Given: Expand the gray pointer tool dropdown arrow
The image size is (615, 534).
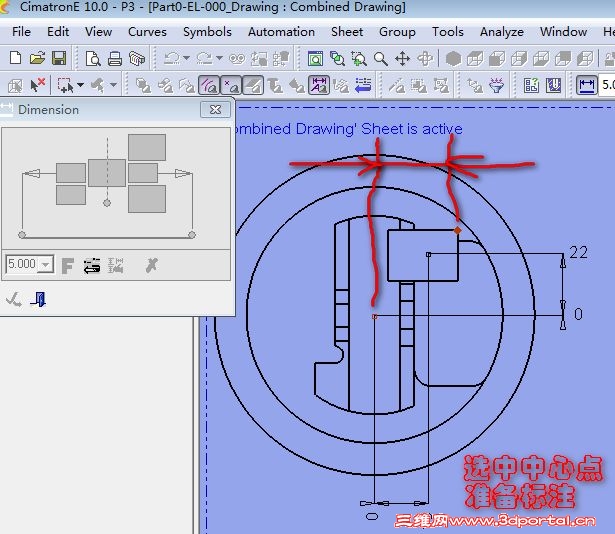Looking at the screenshot, I should [x=113, y=85].
